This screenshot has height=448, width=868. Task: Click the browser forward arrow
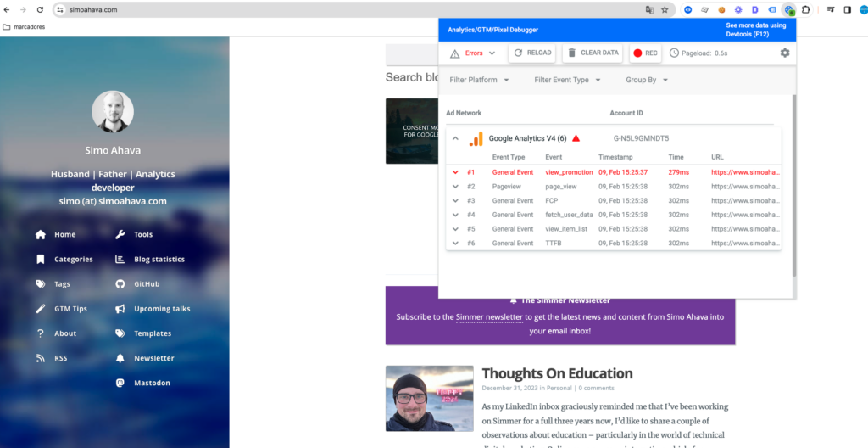(23, 9)
